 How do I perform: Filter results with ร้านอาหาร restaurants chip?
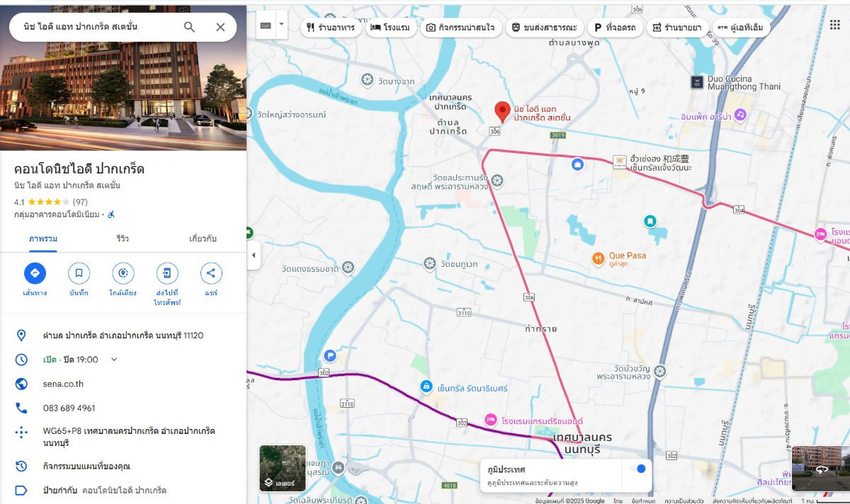coord(330,26)
